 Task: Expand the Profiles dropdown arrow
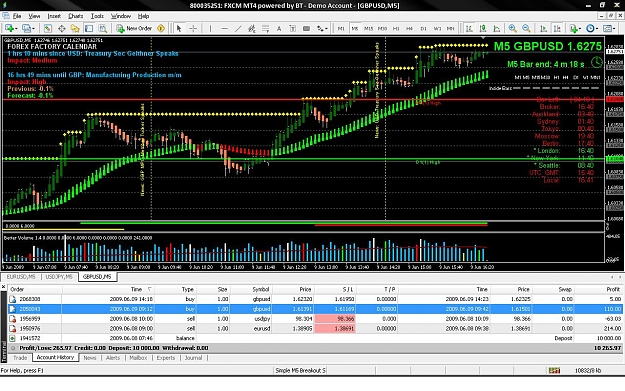point(33,28)
